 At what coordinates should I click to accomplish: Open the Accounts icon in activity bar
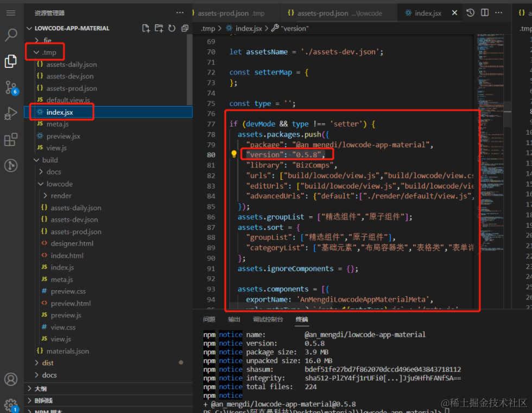[11, 379]
